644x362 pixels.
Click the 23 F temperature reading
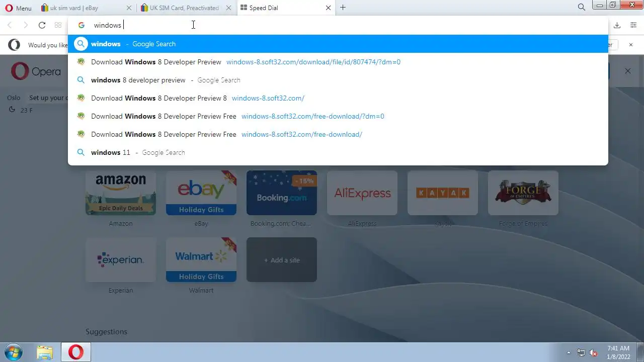click(x=26, y=110)
